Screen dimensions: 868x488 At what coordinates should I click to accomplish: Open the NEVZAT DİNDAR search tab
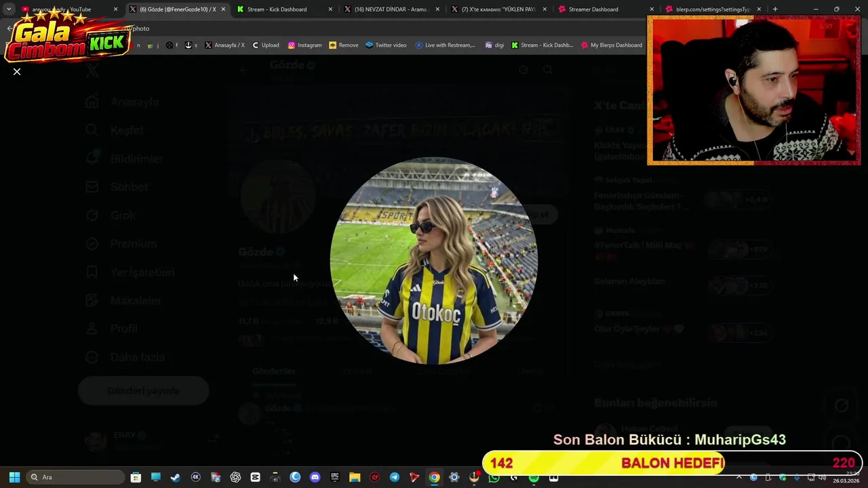pyautogui.click(x=390, y=9)
